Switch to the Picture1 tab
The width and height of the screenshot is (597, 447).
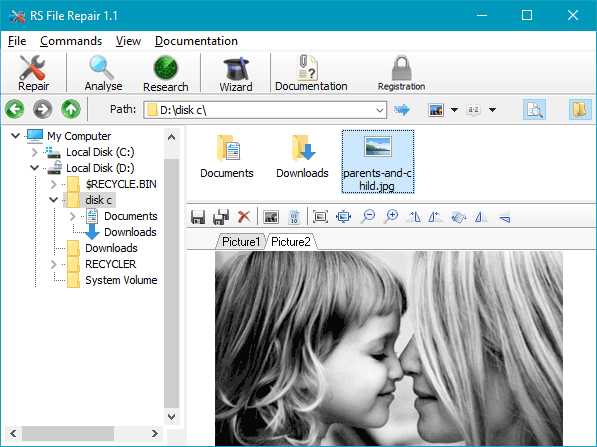tap(241, 242)
